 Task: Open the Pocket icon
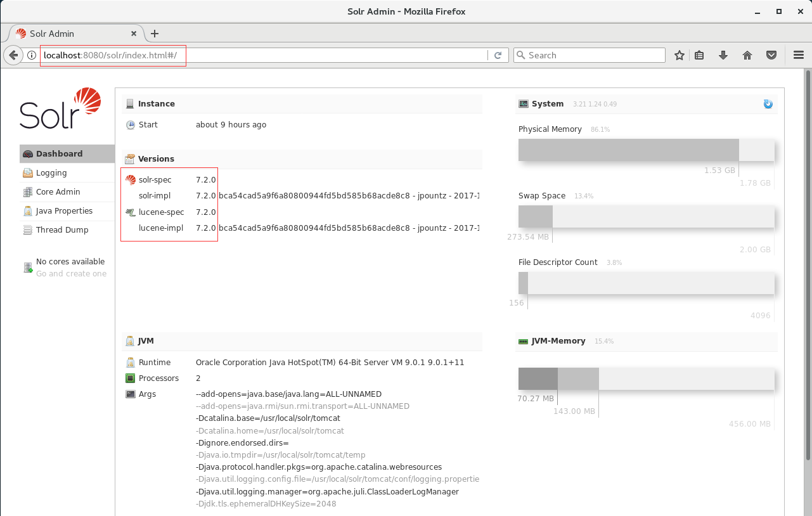pos(771,55)
